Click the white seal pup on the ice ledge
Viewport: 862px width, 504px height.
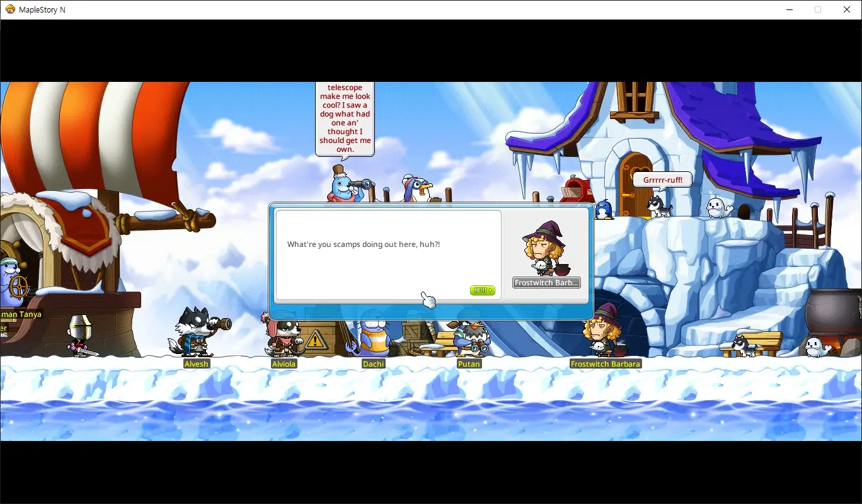click(719, 207)
